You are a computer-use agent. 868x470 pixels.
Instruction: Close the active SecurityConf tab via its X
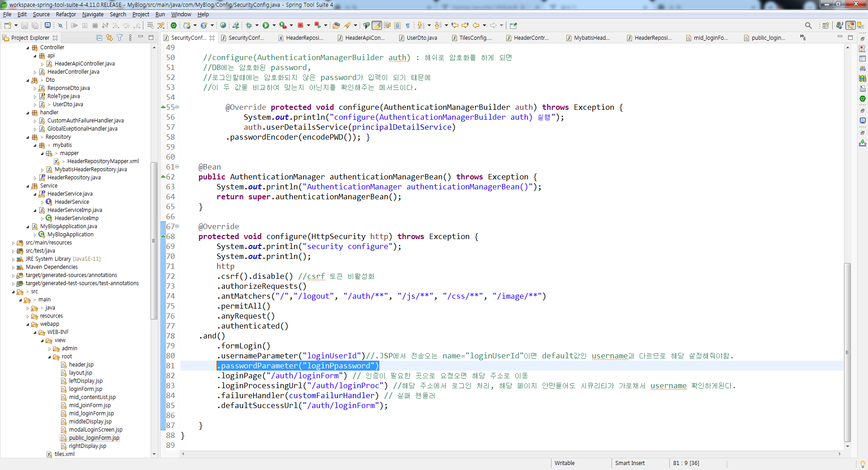[212, 38]
